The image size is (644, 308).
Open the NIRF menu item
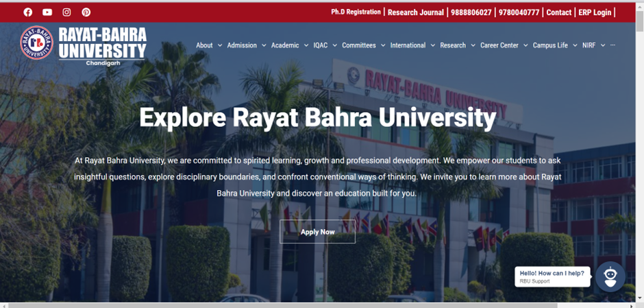pyautogui.click(x=589, y=45)
